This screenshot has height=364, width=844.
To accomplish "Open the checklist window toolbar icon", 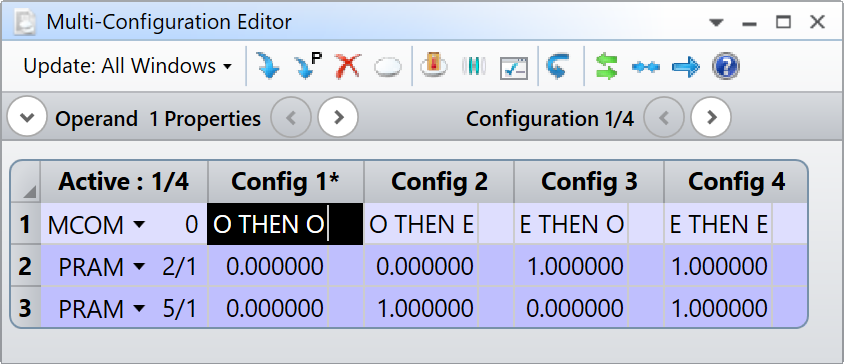I will [x=514, y=68].
